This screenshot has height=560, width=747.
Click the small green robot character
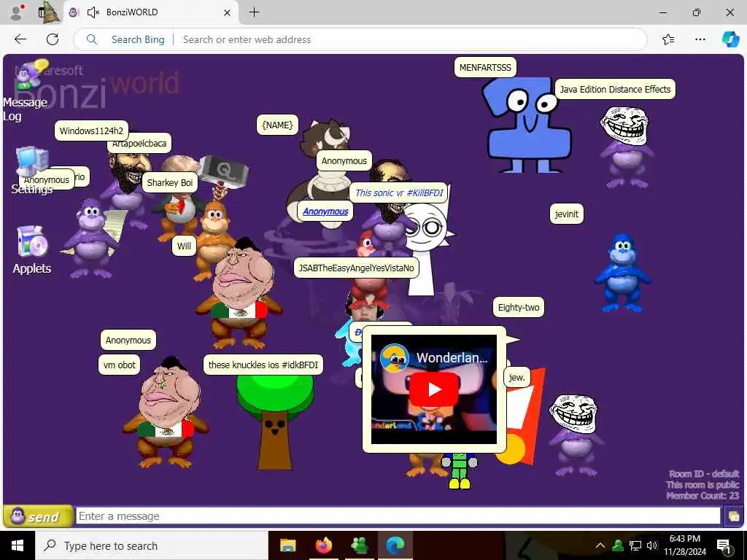click(459, 470)
